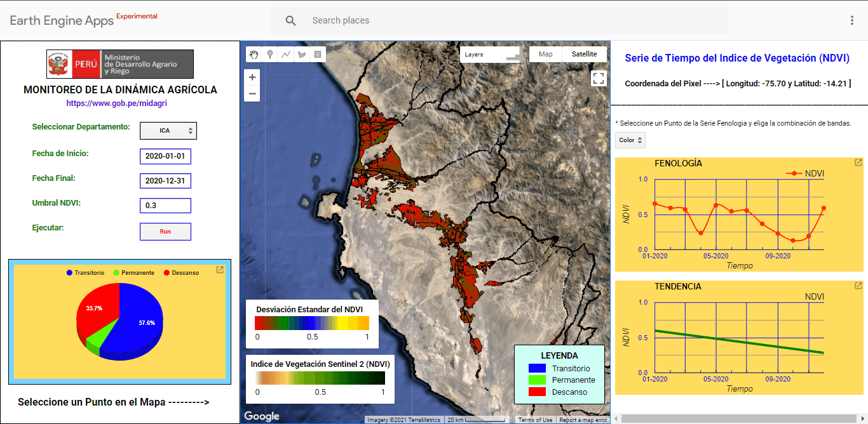The width and height of the screenshot is (868, 424).
Task: Select the draw polygon shape tool
Action: pos(302,55)
